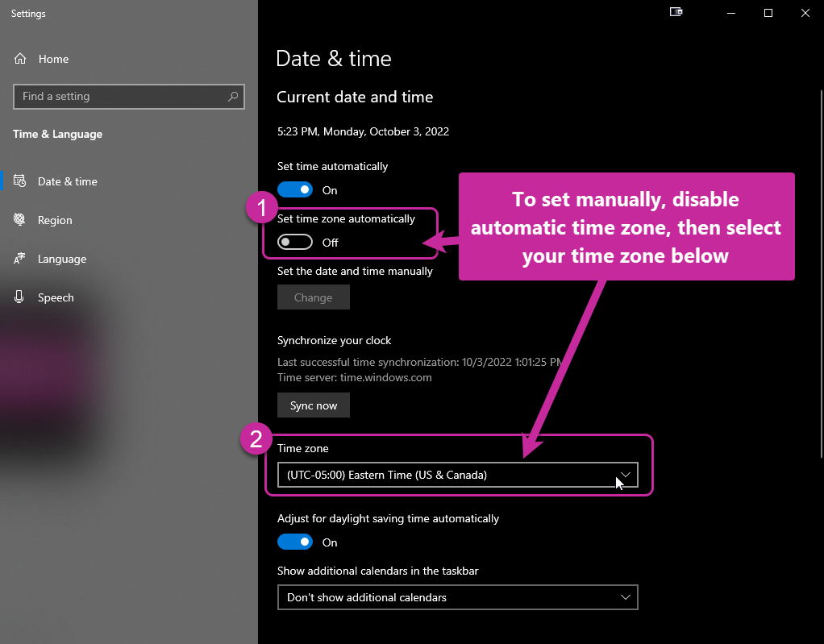Screen dimensions: 824x644
Task: Click the Language character icon
Action: (x=19, y=259)
